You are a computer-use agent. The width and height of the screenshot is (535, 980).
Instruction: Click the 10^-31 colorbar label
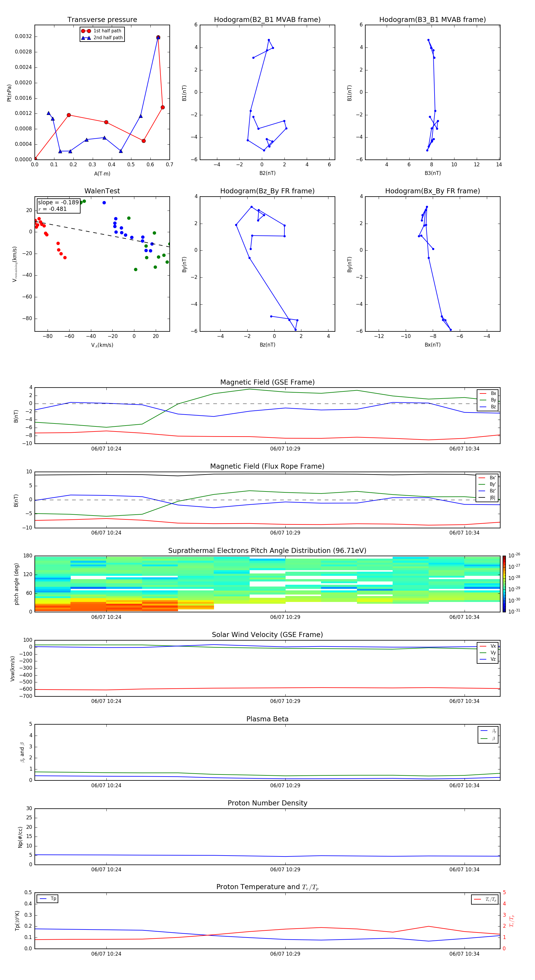pos(514,611)
